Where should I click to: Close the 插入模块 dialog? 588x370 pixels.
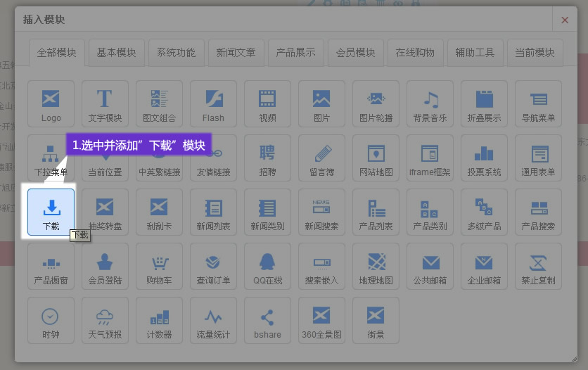564,20
